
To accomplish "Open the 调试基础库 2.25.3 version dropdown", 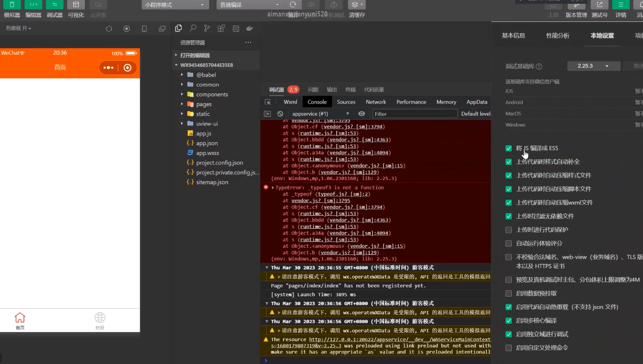I will click(x=593, y=66).
